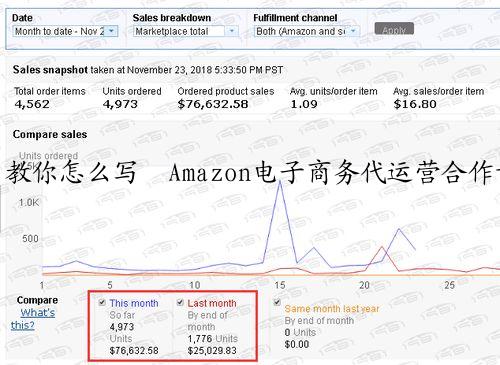Click the Total order items value 4,562
Image resolution: width=500 pixels, height=365 pixels.
32,104
